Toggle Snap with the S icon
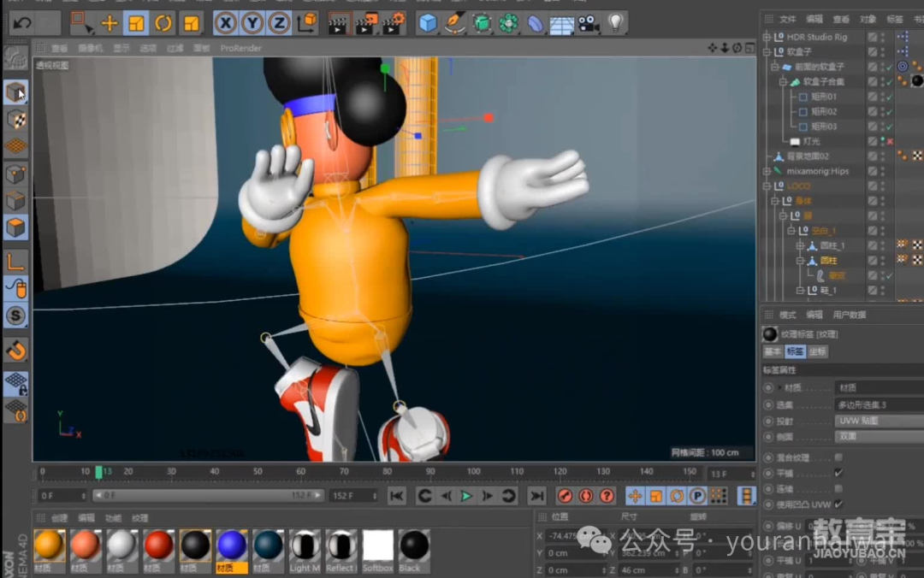Image resolution: width=924 pixels, height=578 pixels. click(16, 316)
